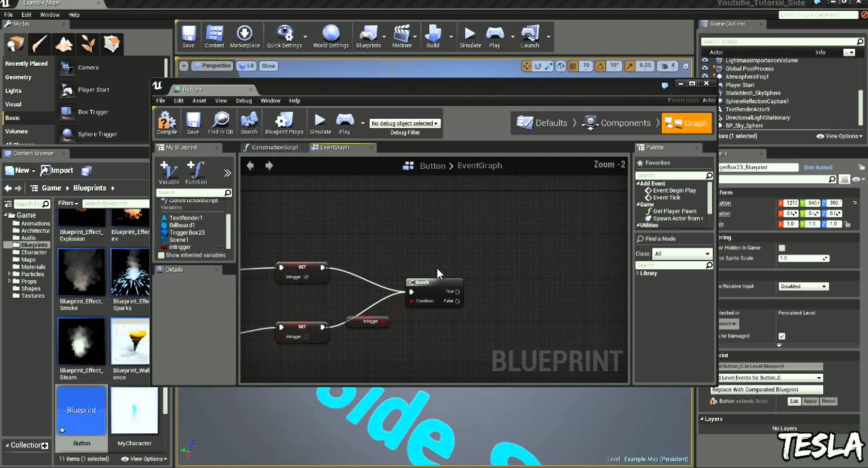Click Save in the blueprint editor toolbar
Image resolution: width=868 pixels, height=468 pixels.
pyautogui.click(x=193, y=123)
